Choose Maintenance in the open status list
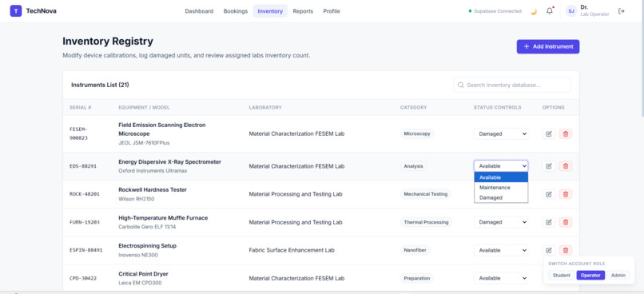Screen dimensions: 644x294 pyautogui.click(x=501, y=187)
